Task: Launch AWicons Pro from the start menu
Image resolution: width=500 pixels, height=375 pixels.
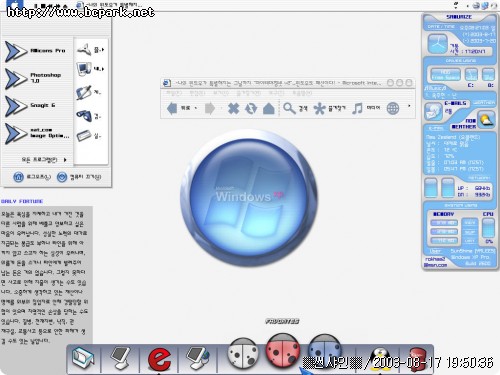Action: coord(36,51)
